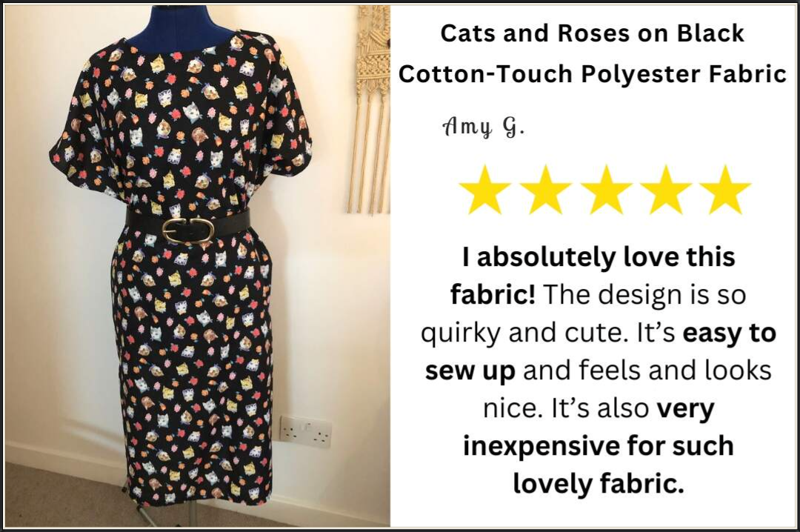Click the 'lovely fabric.' closing text
Image resolution: width=800 pixels, height=532 pixels.
coord(599,484)
